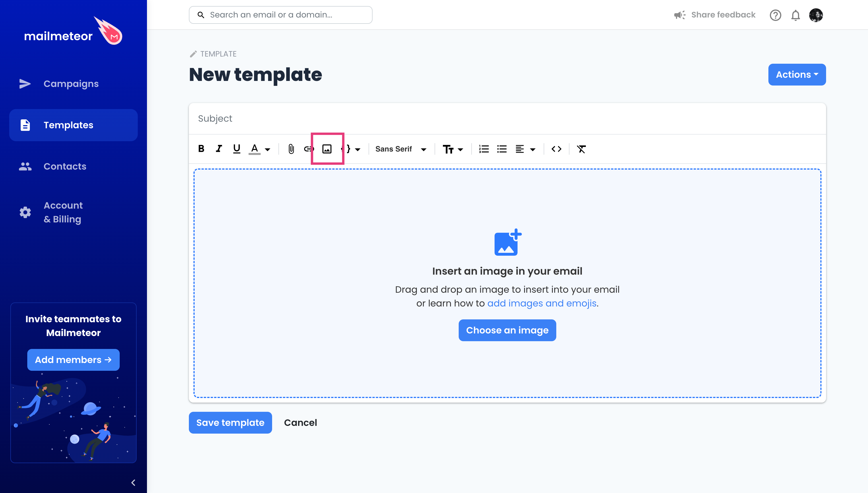868x493 pixels.
Task: Toggle the unordered list formatting
Action: (501, 148)
